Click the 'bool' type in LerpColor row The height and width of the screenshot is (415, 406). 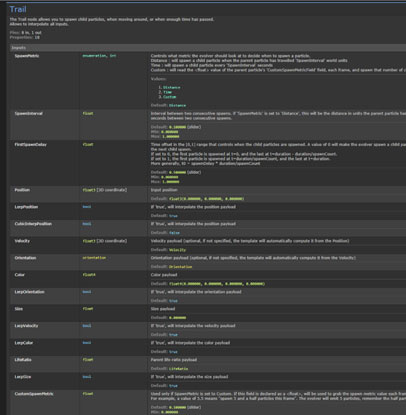tap(87, 343)
